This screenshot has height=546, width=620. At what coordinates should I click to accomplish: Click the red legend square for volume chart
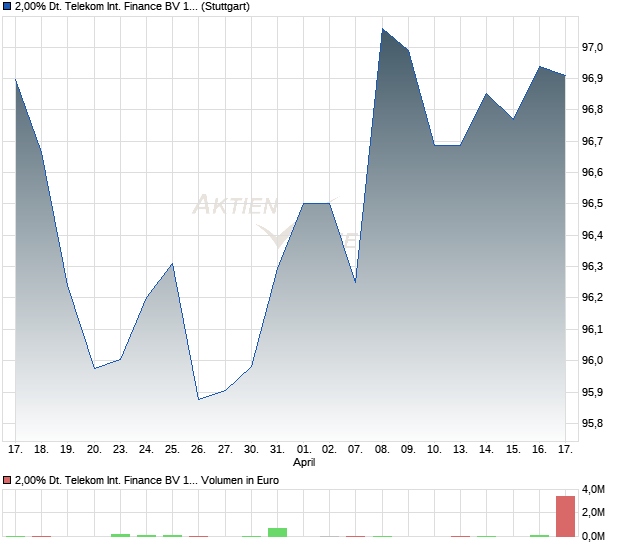(7, 480)
